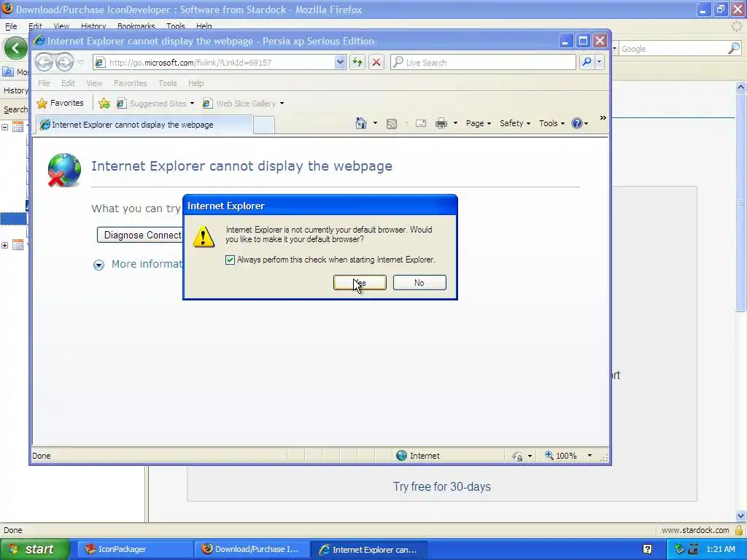Click the IE Help question mark icon
This screenshot has height=560, width=747.
[577, 123]
